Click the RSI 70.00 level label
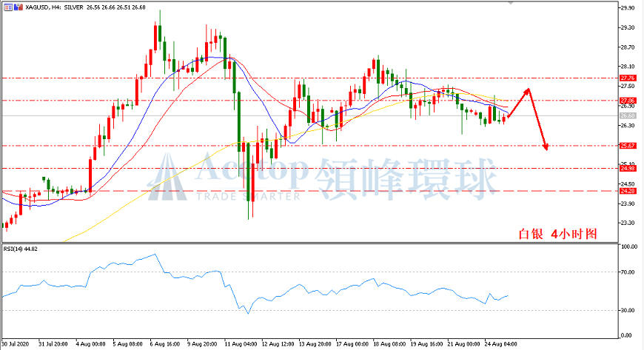Screen dimensions: 644x350 click(629, 272)
